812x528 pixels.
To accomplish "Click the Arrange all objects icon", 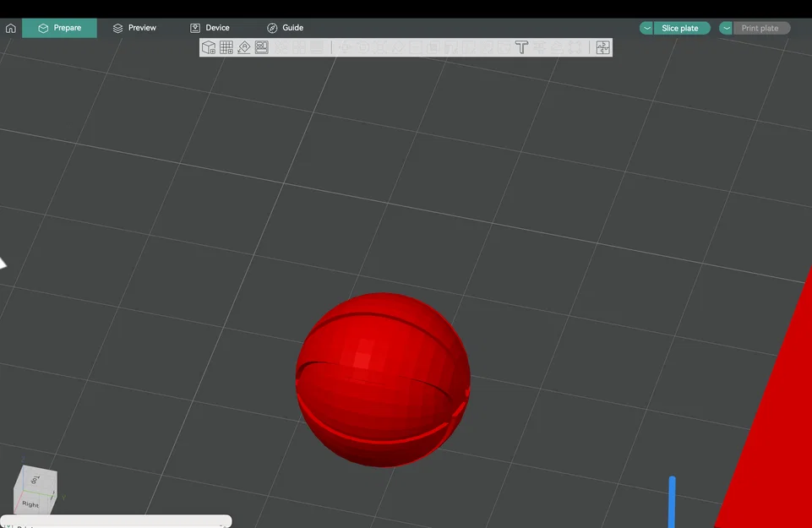I will [262, 47].
